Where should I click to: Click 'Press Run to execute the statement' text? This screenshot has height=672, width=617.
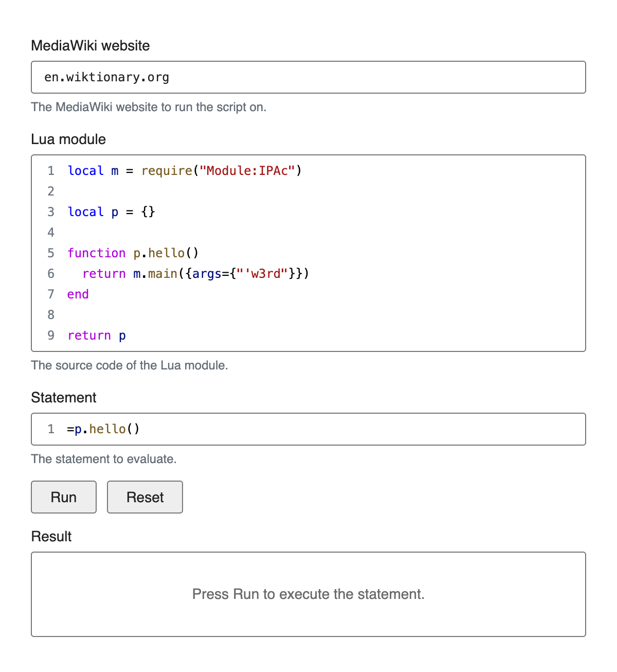click(x=308, y=594)
